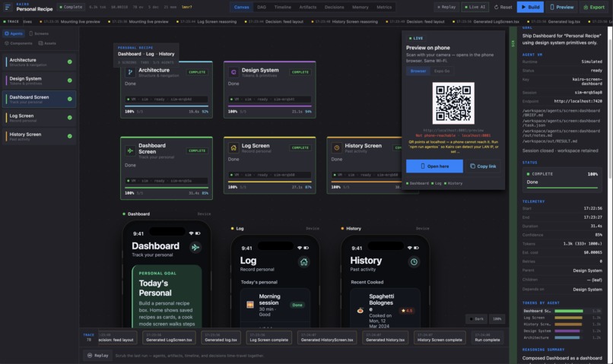This screenshot has width=613, height=364.
Task: Open the Decisions tab
Action: [334, 7]
